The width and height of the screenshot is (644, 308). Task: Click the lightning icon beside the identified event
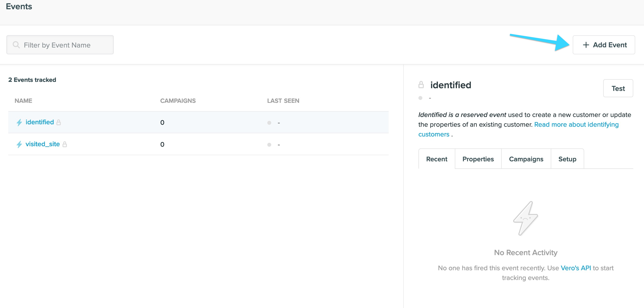click(x=19, y=122)
